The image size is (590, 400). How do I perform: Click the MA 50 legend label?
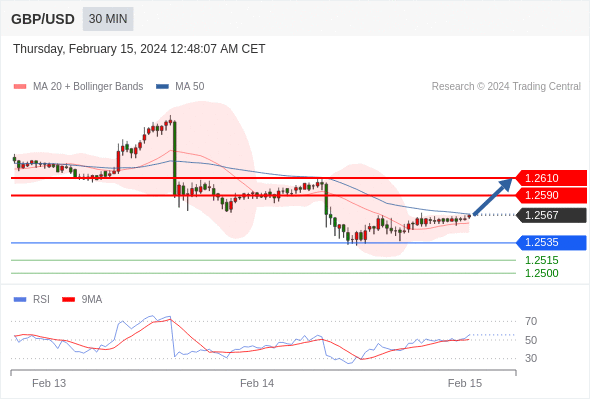[x=190, y=87]
